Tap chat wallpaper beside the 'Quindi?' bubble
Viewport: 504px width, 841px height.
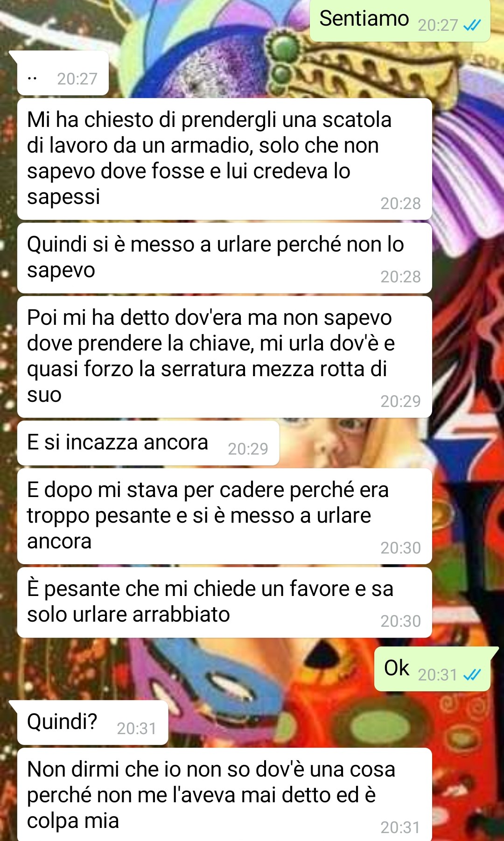tap(271, 722)
